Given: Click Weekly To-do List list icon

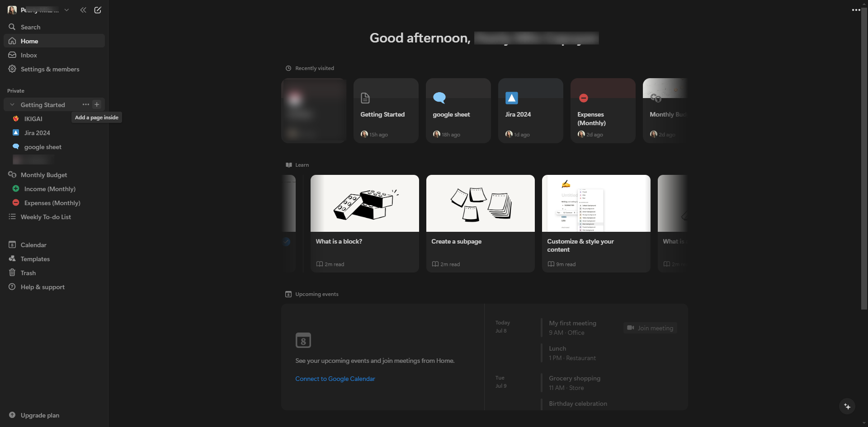Looking at the screenshot, I should (x=12, y=217).
